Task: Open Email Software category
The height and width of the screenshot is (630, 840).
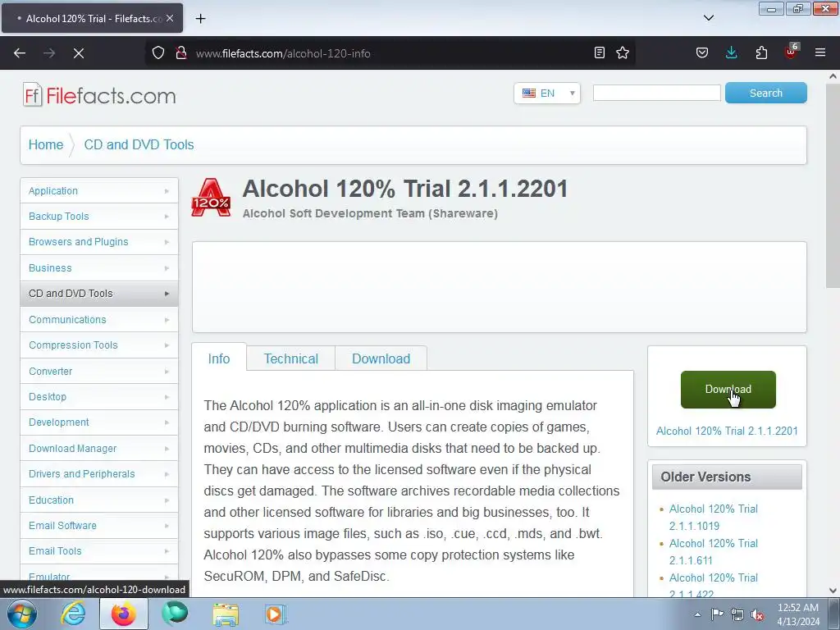Action: point(99,526)
